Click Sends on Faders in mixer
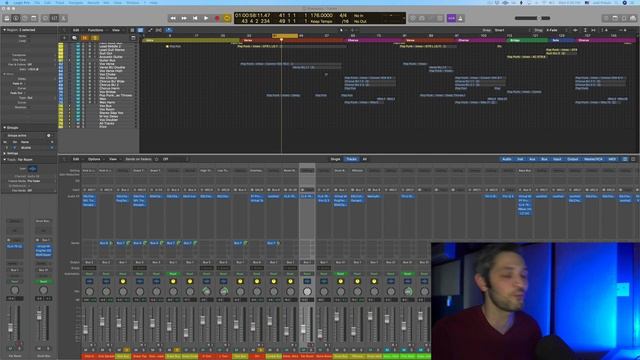640x360 pixels. [x=138, y=159]
